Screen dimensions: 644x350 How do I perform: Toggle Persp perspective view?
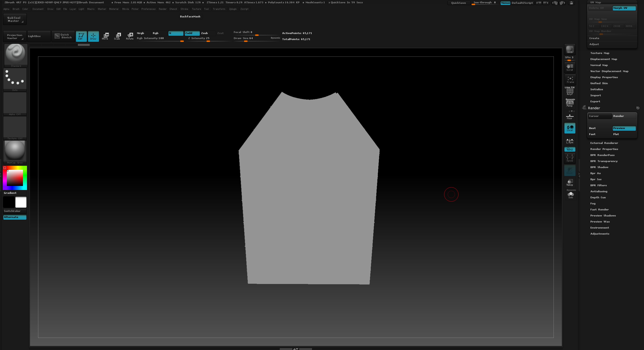click(570, 103)
